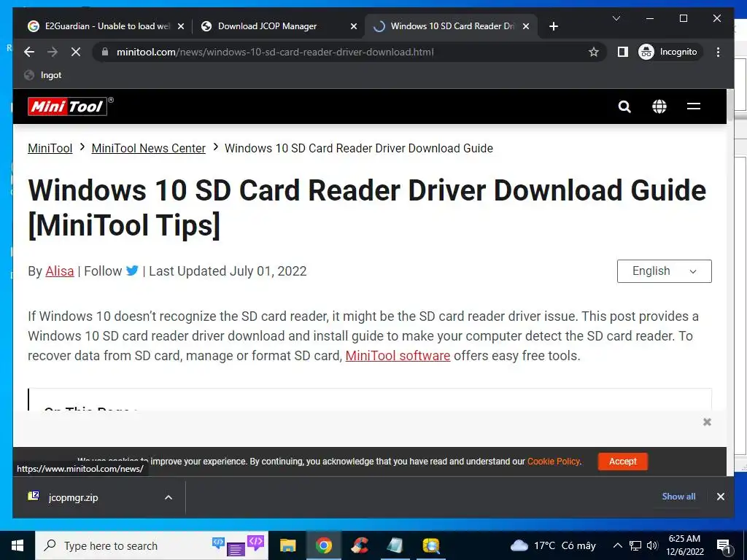
Task: Follow the MiniTool breadcrumb link
Action: point(50,148)
